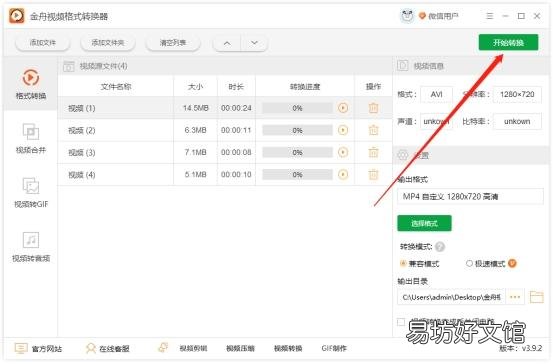Click the output directory path field
Viewport: 553px width, 364px height.
coord(451,297)
